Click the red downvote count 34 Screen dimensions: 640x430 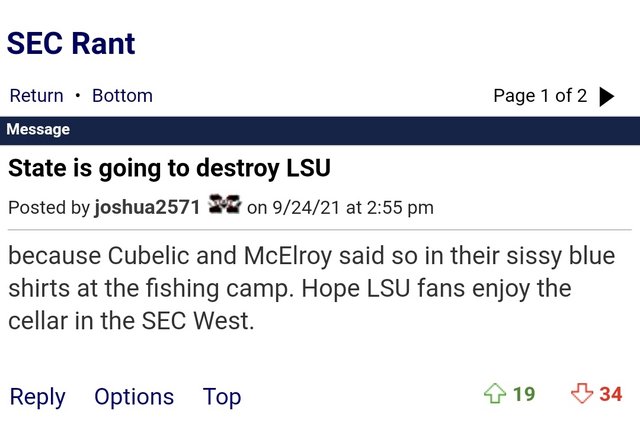click(x=611, y=394)
